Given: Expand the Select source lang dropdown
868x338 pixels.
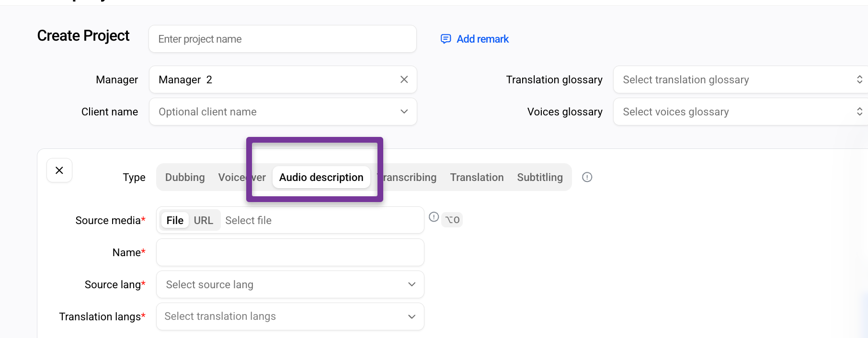Looking at the screenshot, I should click(290, 284).
